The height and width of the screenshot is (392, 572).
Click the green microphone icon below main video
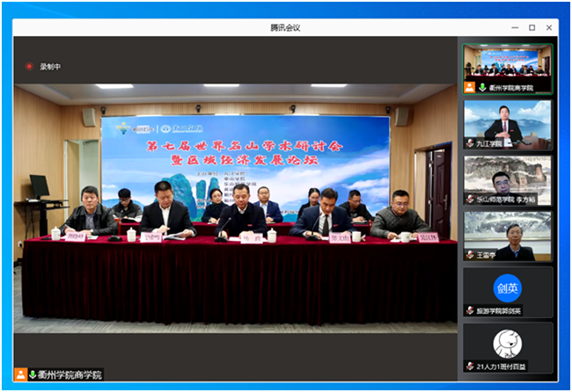pos(33,374)
